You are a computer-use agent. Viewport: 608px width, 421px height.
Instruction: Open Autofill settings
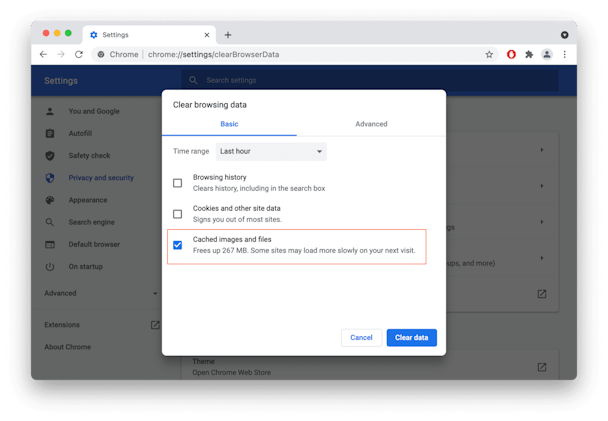pyautogui.click(x=80, y=133)
